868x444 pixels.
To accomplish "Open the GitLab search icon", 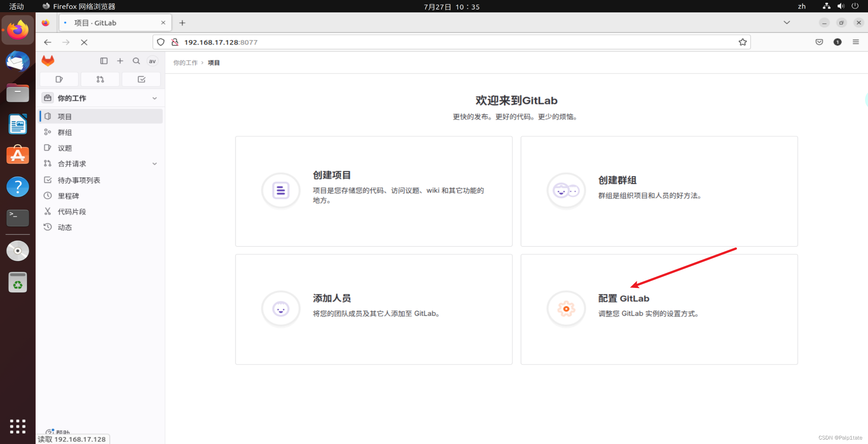I will [x=136, y=61].
